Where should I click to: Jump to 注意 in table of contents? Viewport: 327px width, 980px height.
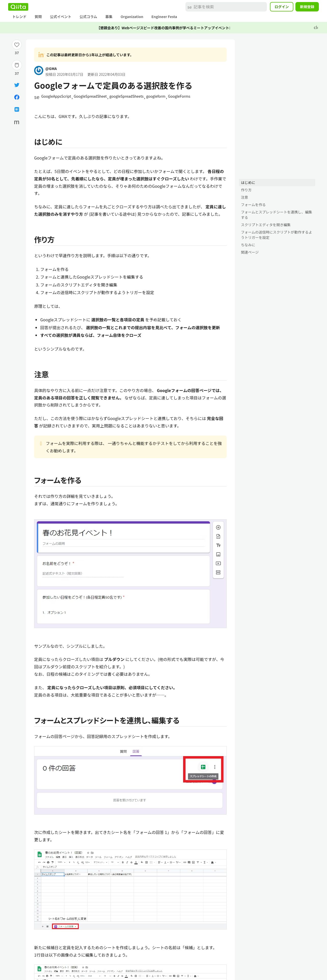point(277,197)
